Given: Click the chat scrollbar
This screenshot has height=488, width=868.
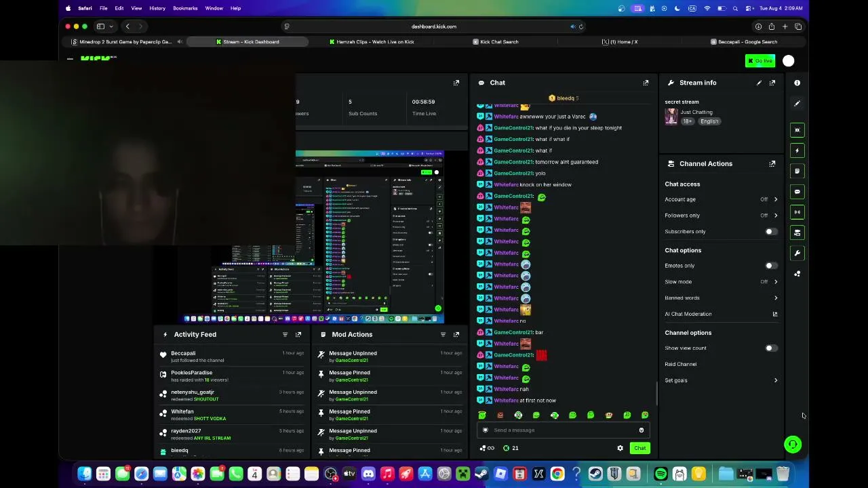Looking at the screenshot, I should (656, 392).
